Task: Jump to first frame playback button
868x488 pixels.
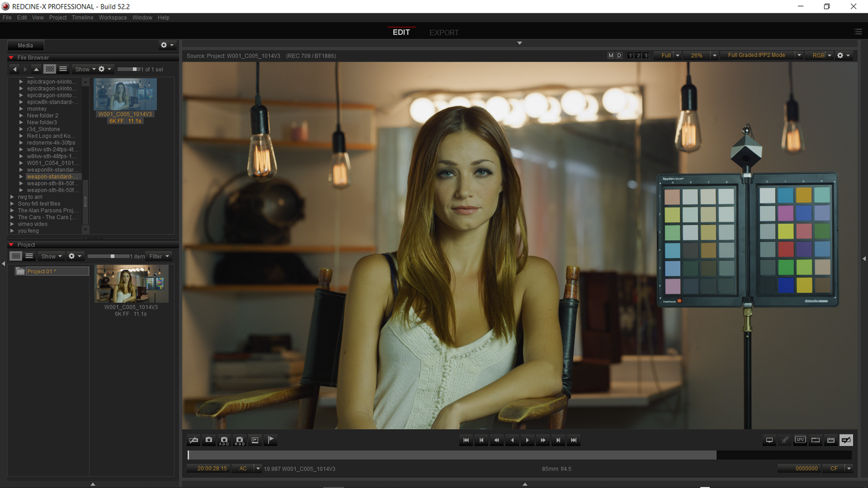Action: coord(466,441)
